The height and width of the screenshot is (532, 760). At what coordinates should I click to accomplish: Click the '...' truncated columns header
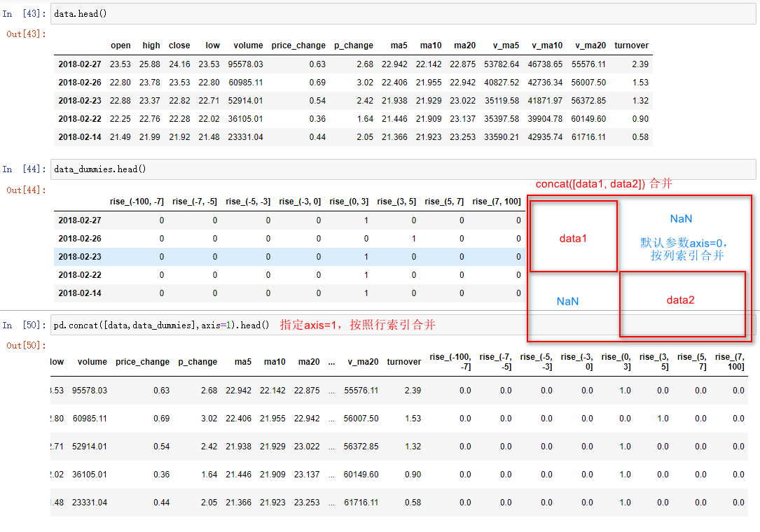point(331,361)
